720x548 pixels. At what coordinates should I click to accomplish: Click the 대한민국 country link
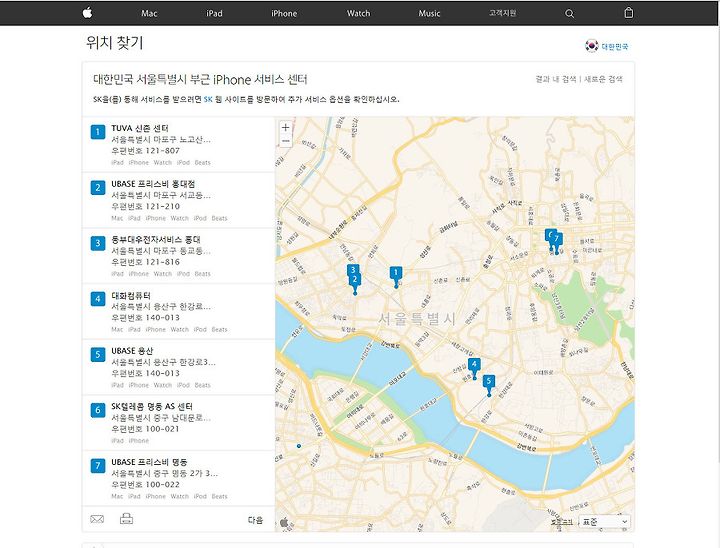pyautogui.click(x=615, y=46)
